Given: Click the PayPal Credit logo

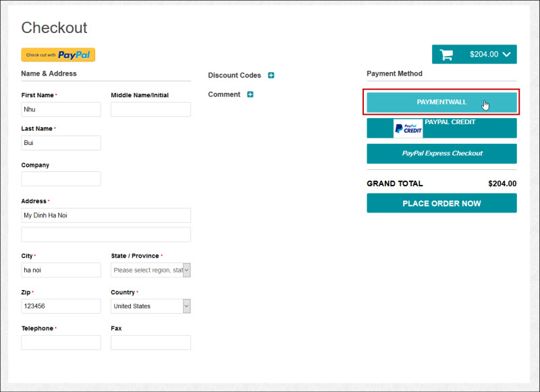Looking at the screenshot, I should click(408, 128).
